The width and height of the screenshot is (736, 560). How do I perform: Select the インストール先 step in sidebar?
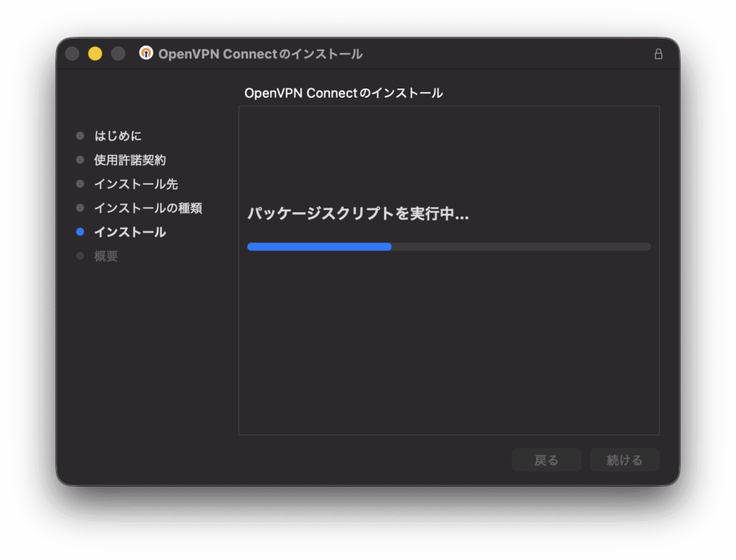pos(136,184)
